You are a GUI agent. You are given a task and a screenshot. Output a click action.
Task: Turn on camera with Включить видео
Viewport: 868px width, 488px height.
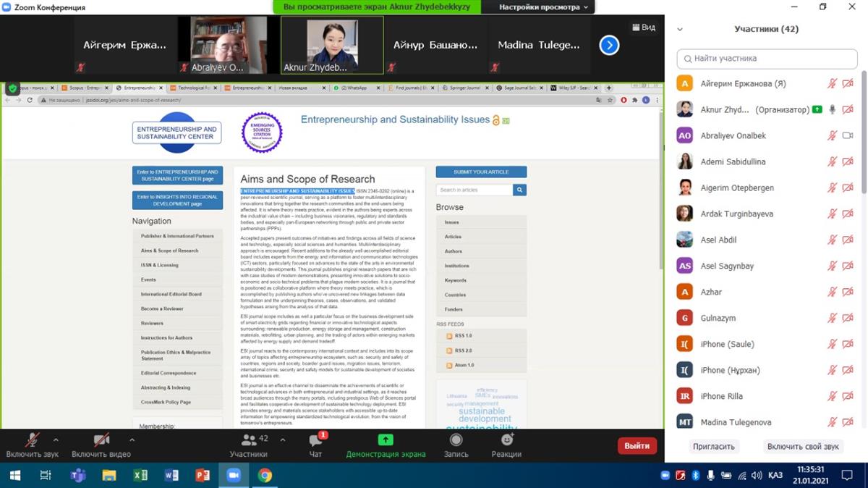[101, 445]
